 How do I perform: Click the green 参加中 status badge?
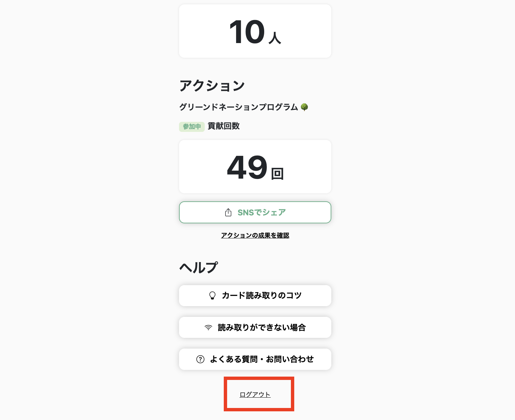click(192, 127)
